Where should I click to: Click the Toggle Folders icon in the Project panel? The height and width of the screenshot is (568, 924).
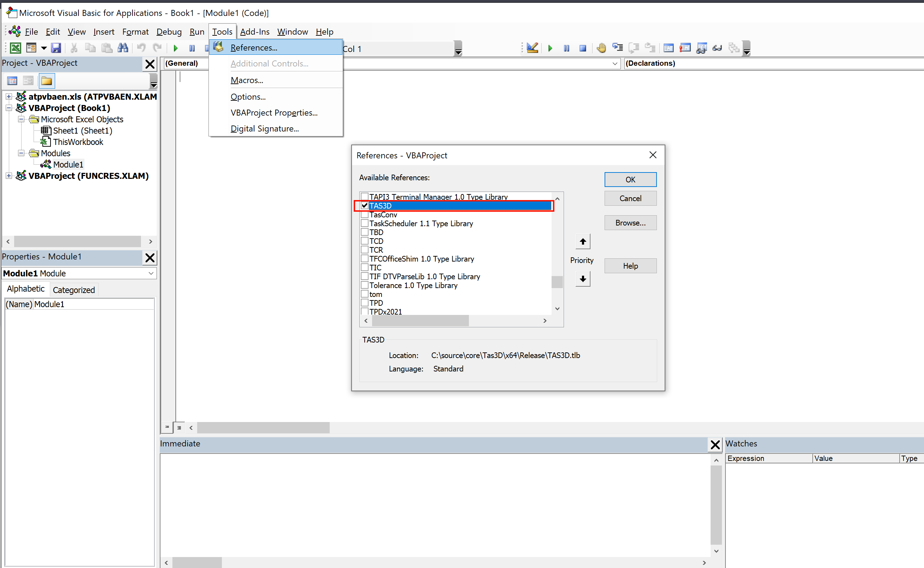point(47,81)
